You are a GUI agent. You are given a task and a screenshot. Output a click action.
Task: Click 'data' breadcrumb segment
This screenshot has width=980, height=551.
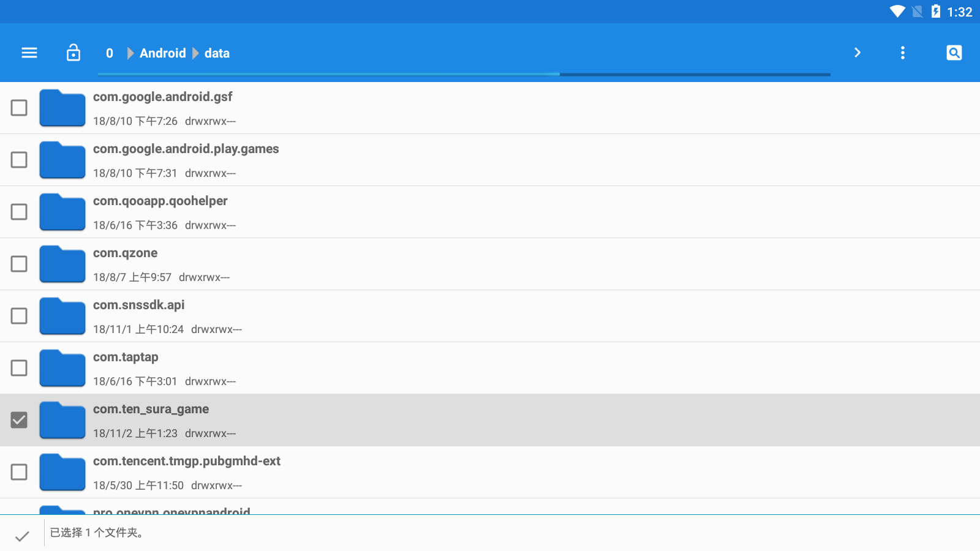click(217, 53)
